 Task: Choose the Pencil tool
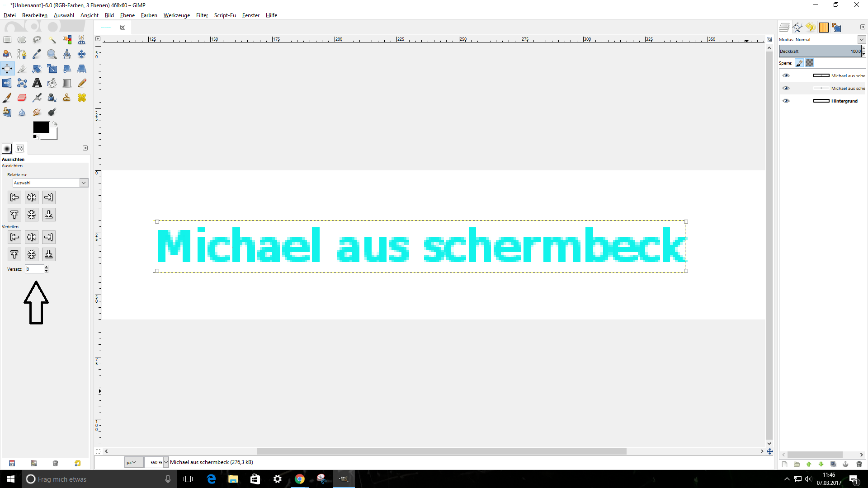(82, 83)
